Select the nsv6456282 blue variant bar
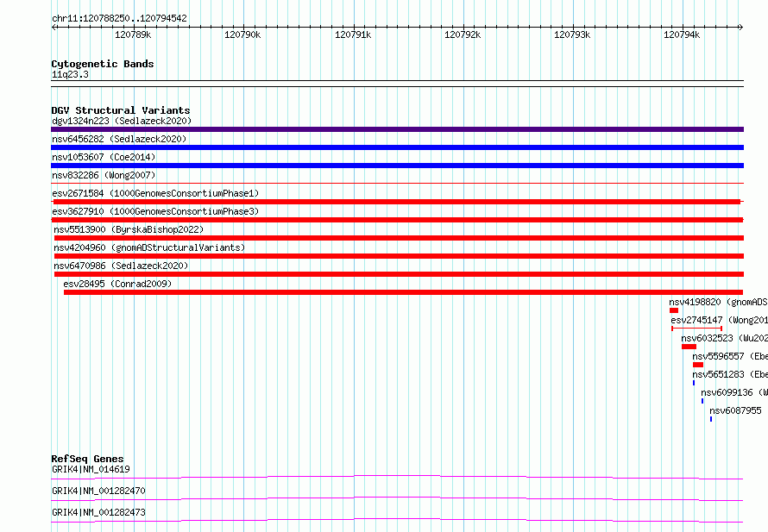Image resolution: width=768 pixels, height=532 pixels. (397, 147)
